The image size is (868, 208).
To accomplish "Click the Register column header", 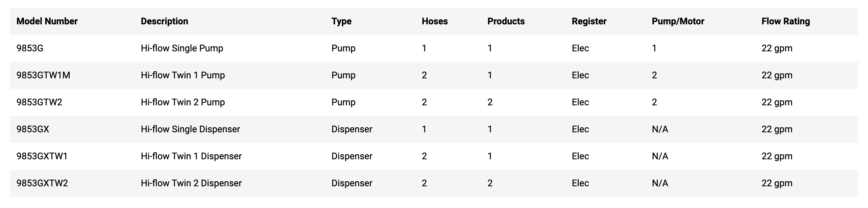I will (x=589, y=21).
